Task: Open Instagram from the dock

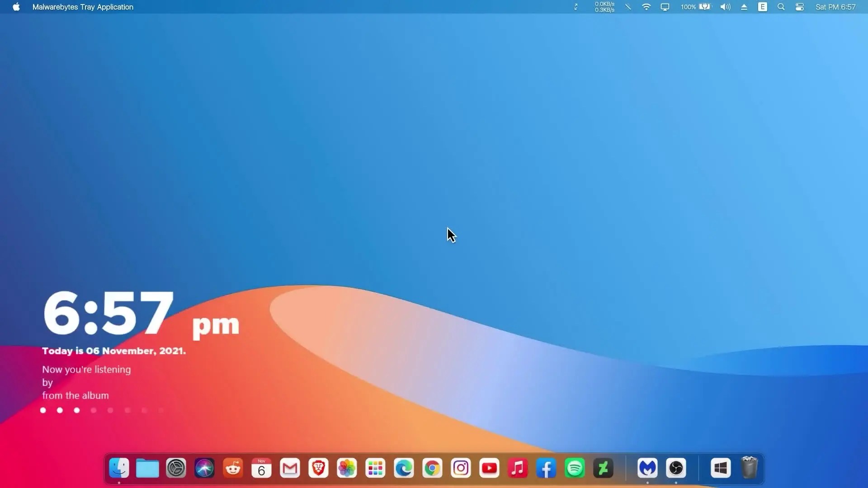Action: click(x=461, y=468)
